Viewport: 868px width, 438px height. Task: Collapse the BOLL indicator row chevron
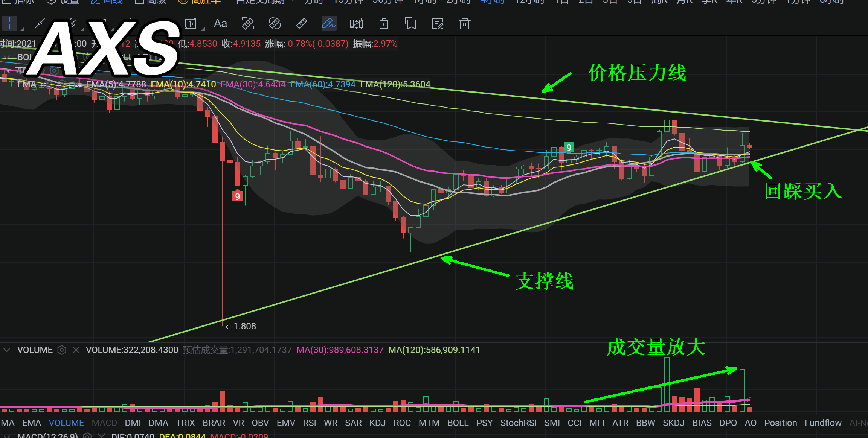coord(7,57)
